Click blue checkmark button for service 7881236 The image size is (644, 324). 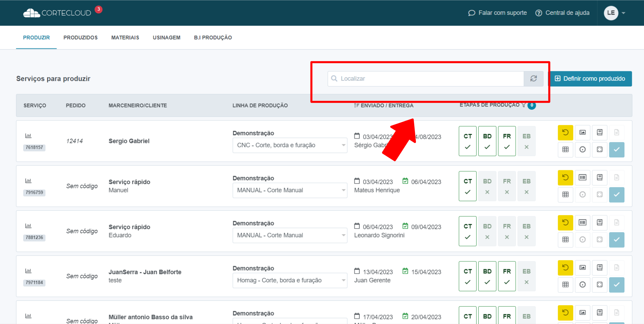click(616, 240)
